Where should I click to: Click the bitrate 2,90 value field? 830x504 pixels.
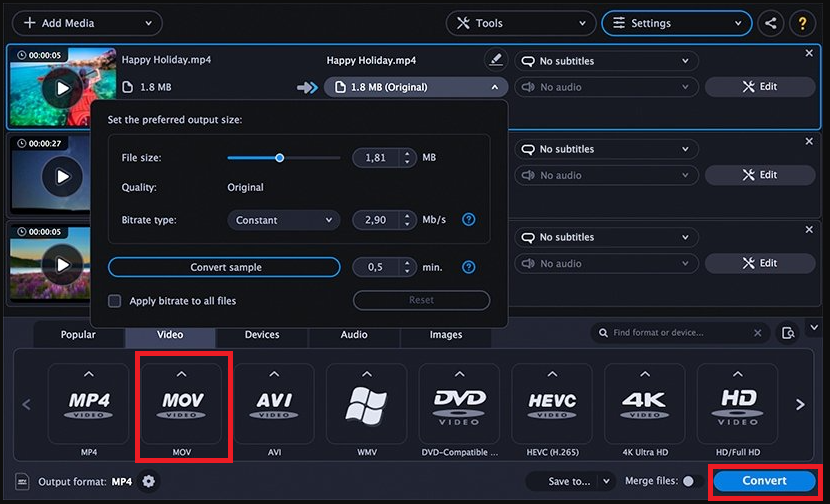377,220
